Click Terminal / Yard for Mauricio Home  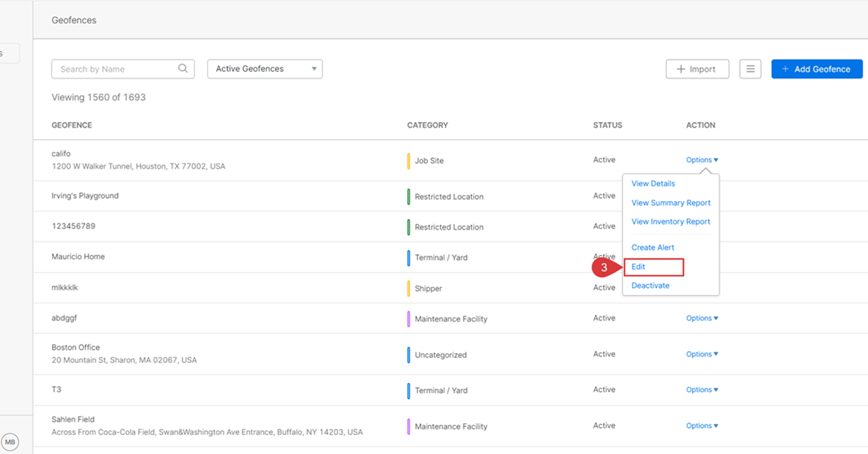click(x=441, y=257)
